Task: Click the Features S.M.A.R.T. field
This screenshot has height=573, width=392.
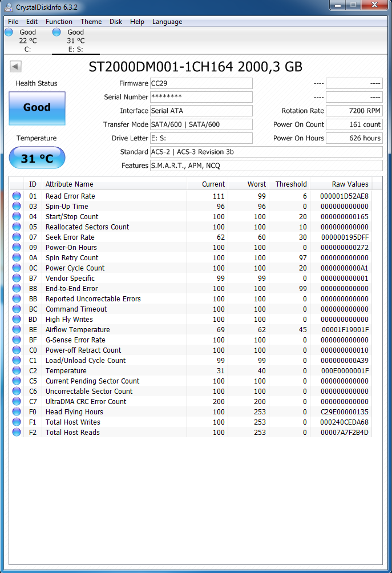Action: (266, 166)
